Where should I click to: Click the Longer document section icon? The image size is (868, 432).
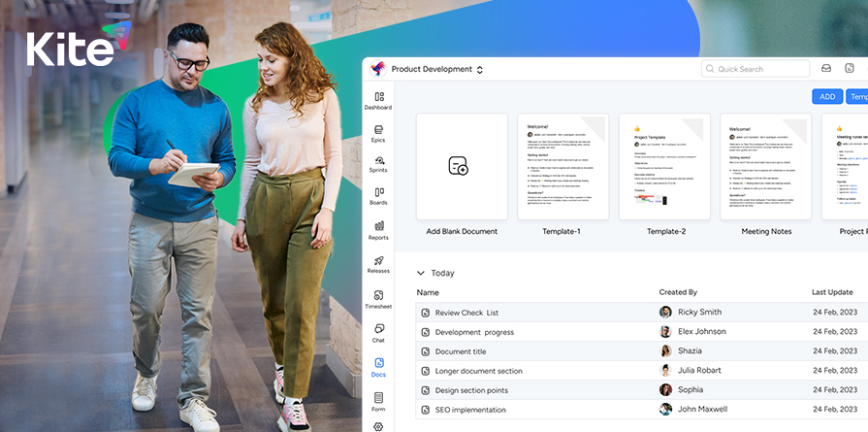tap(425, 371)
